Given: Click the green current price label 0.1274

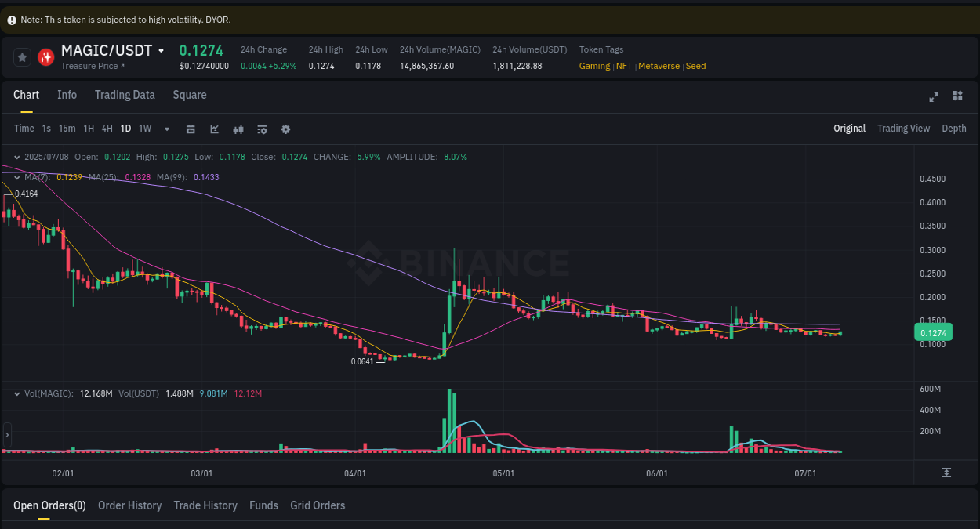Looking at the screenshot, I should [932, 332].
